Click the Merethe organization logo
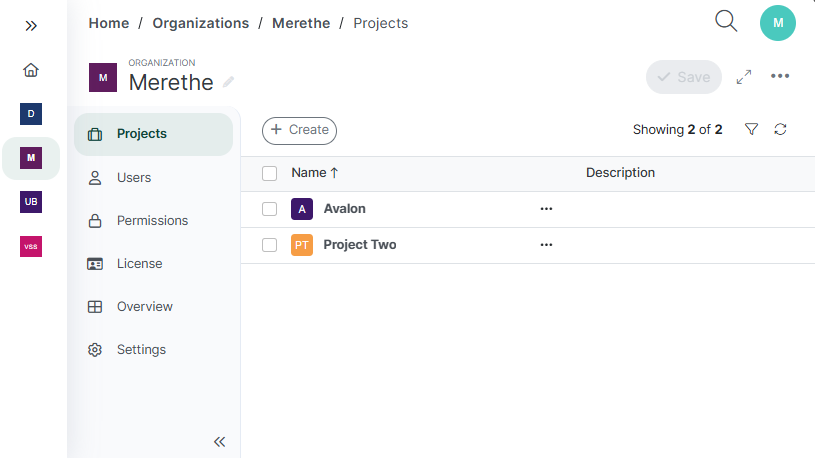This screenshot has height=458, width=815. pyautogui.click(x=103, y=77)
